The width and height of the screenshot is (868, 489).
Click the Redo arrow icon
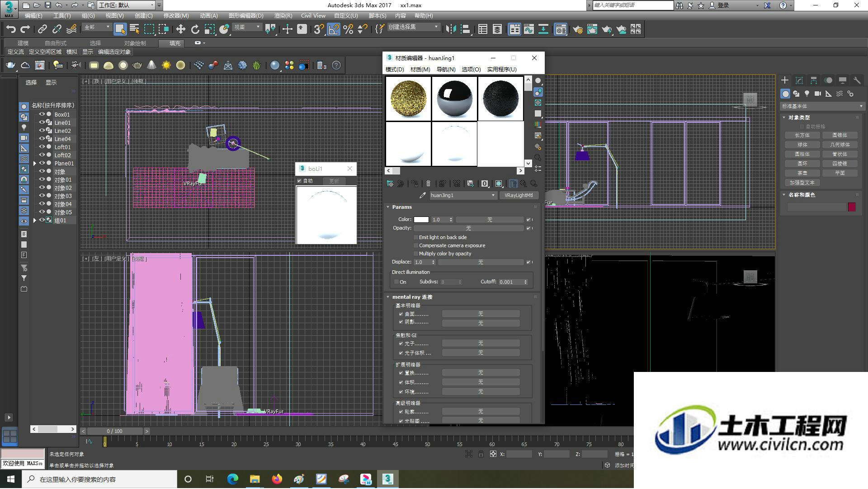point(25,29)
